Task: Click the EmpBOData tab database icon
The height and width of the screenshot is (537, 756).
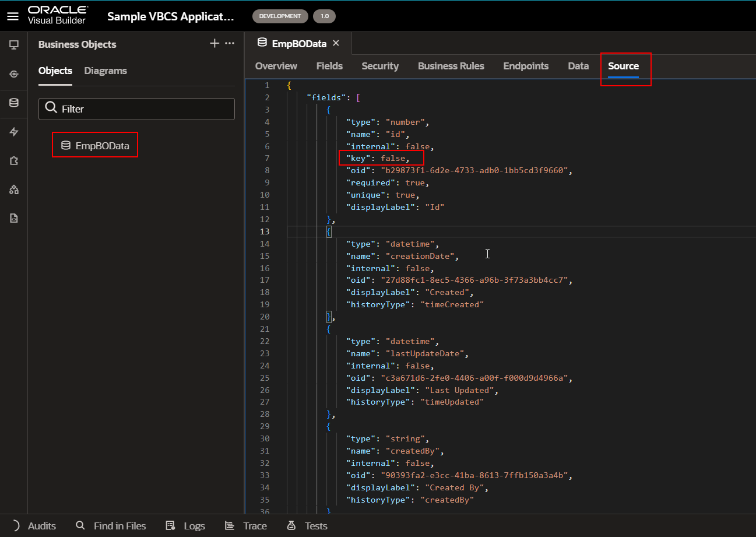Action: pos(262,43)
